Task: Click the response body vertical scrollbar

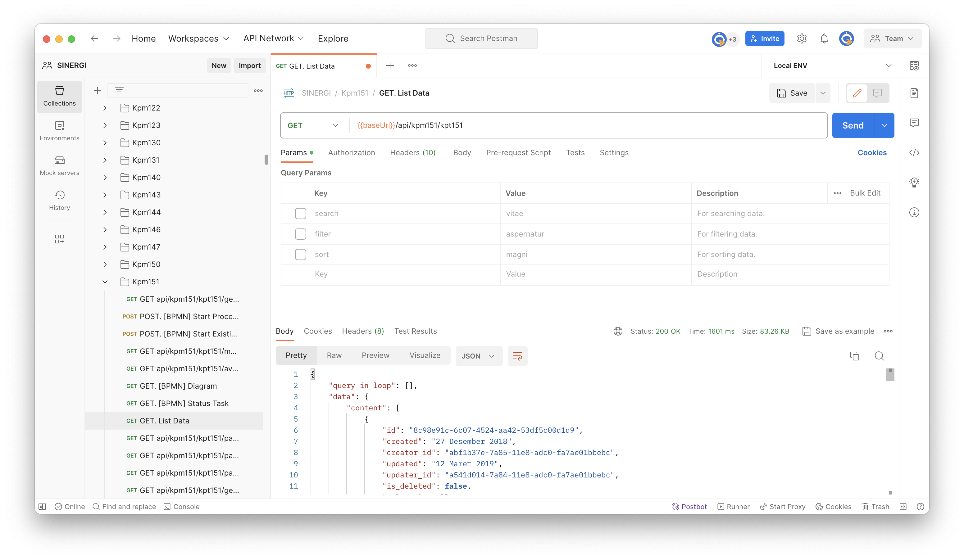Action: [x=890, y=375]
